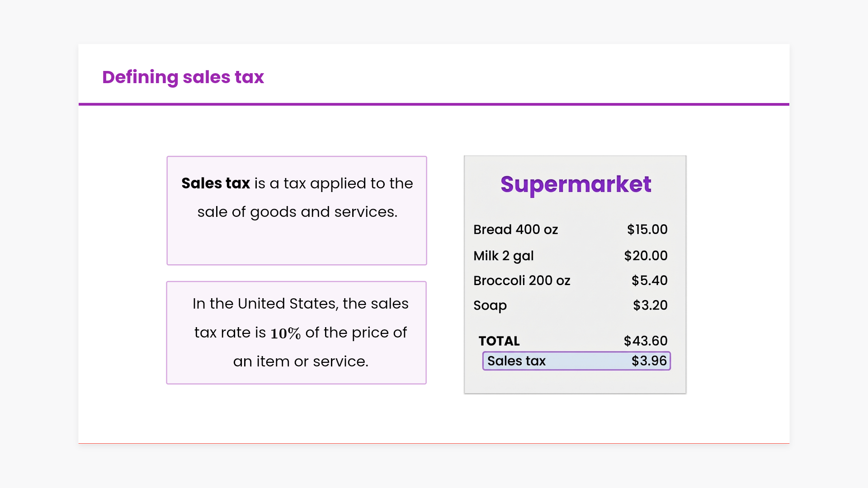Click the "an item or service." line
Screen dimensions: 868x488
pos(301,361)
